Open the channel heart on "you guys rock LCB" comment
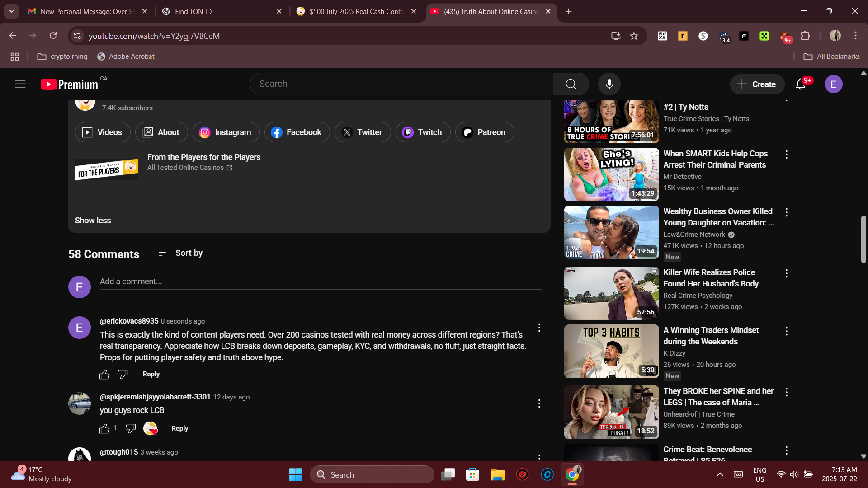Screen dimensions: 868x488 pyautogui.click(x=151, y=428)
